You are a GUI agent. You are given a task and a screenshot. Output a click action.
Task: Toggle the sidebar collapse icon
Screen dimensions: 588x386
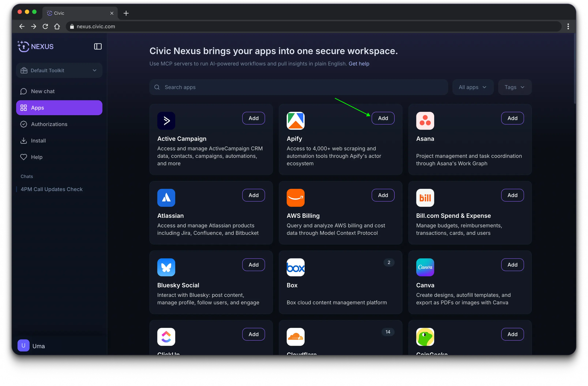click(98, 46)
